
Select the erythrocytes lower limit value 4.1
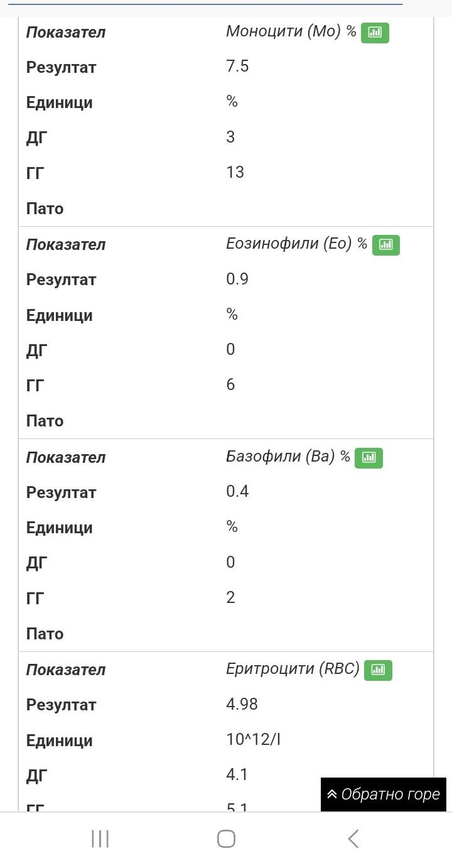237,775
